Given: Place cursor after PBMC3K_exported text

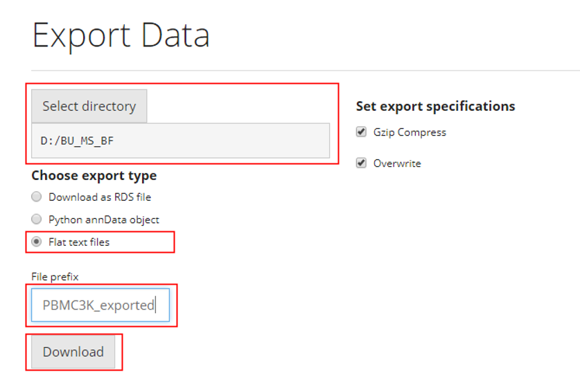Looking at the screenshot, I should (156, 305).
